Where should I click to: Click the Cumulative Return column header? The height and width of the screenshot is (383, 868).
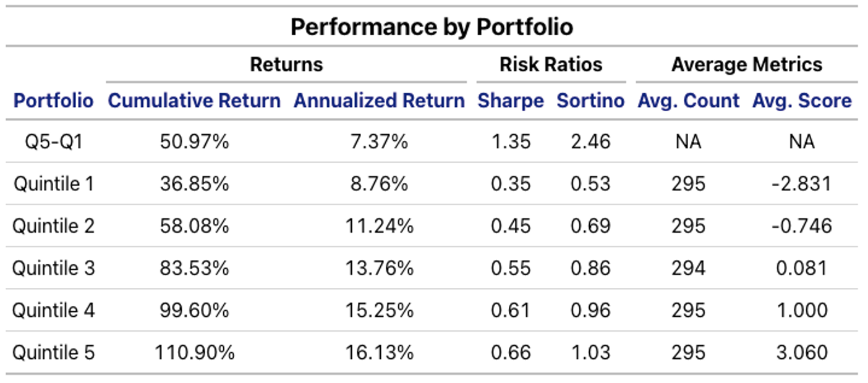[x=194, y=101]
